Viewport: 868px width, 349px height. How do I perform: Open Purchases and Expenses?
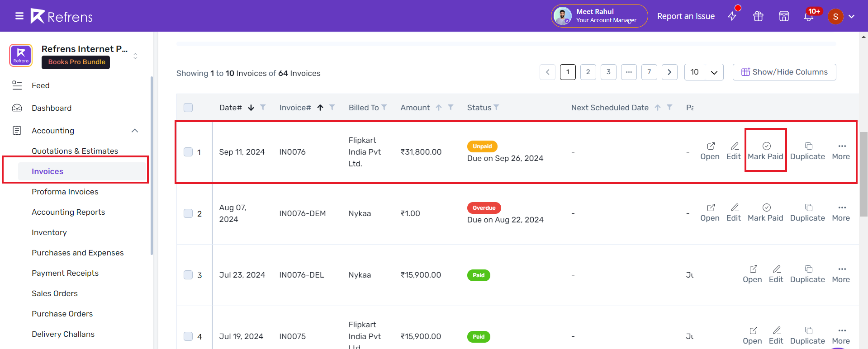[77, 253]
